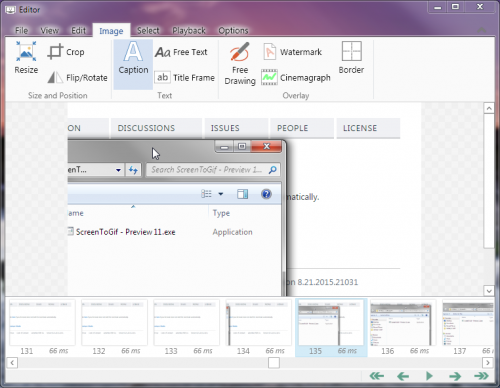Apply the Border tool
Image resolution: width=500 pixels, height=388 pixels.
(351, 57)
